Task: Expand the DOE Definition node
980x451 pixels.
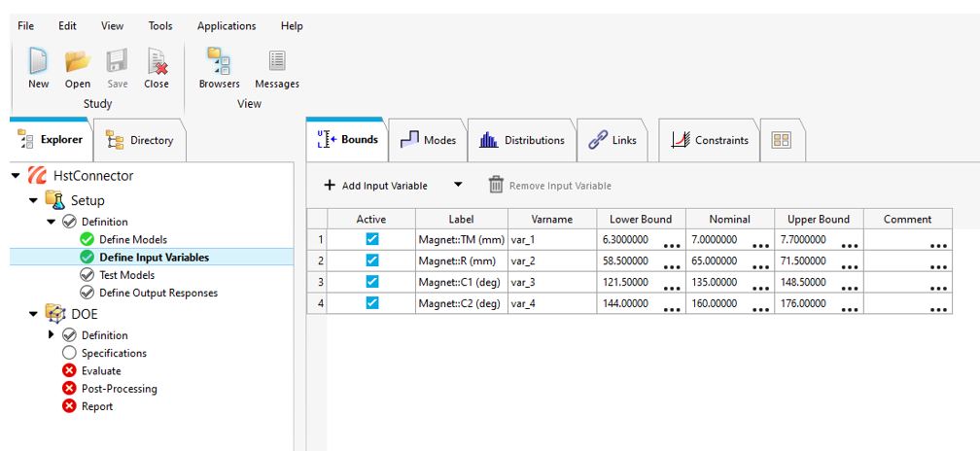Action: [52, 335]
